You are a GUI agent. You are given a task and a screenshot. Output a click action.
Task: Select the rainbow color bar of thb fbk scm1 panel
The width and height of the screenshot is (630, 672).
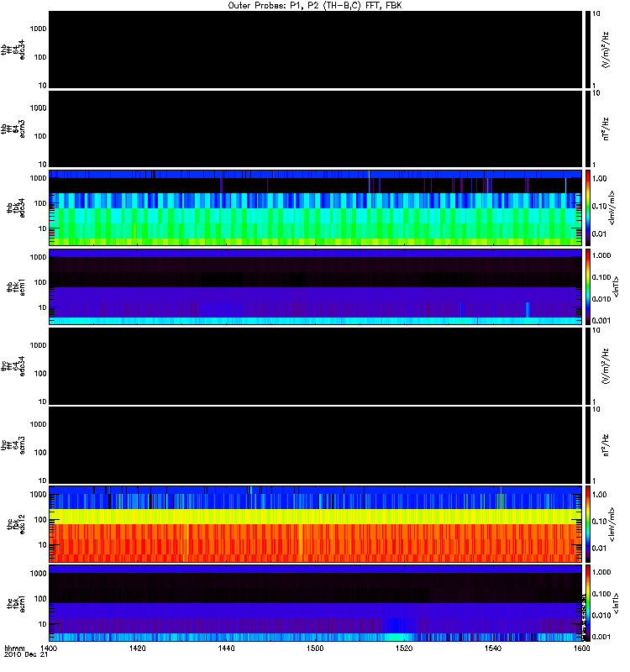(588, 286)
